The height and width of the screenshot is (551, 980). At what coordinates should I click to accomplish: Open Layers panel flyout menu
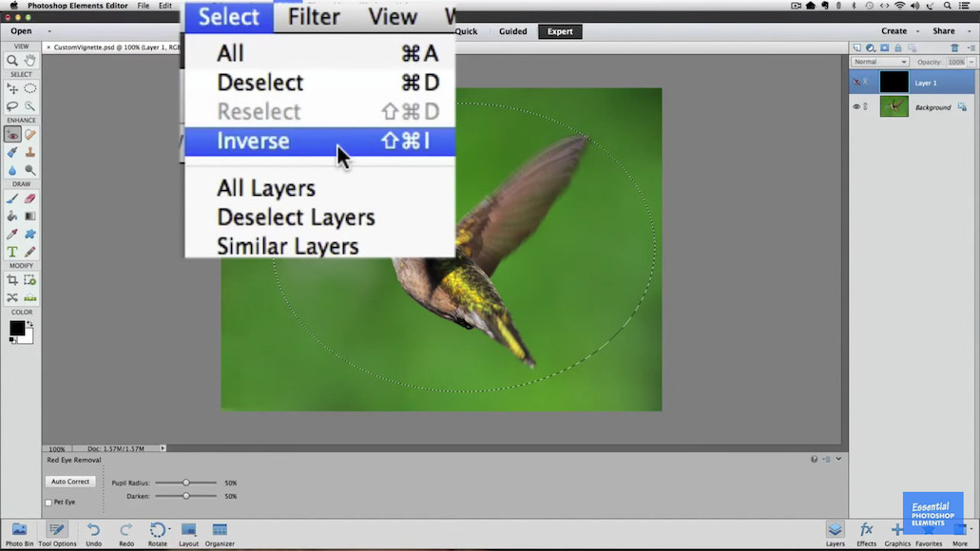(x=970, y=48)
